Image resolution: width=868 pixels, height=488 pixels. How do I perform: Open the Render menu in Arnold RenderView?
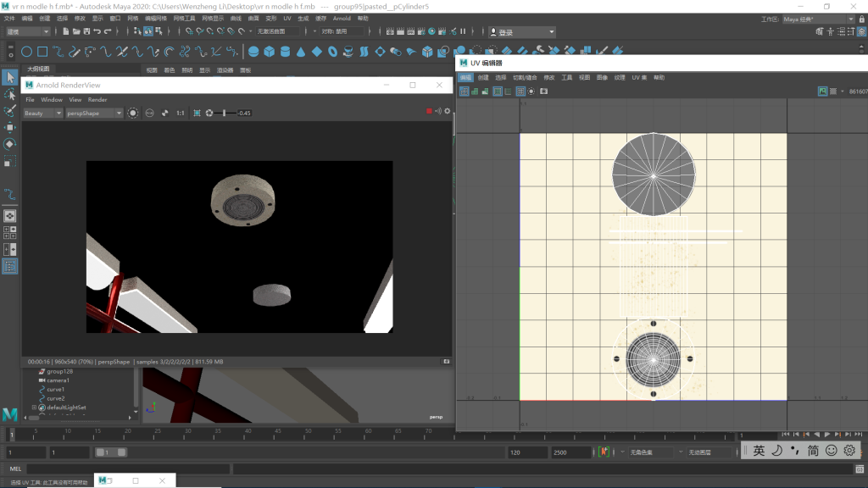point(97,100)
